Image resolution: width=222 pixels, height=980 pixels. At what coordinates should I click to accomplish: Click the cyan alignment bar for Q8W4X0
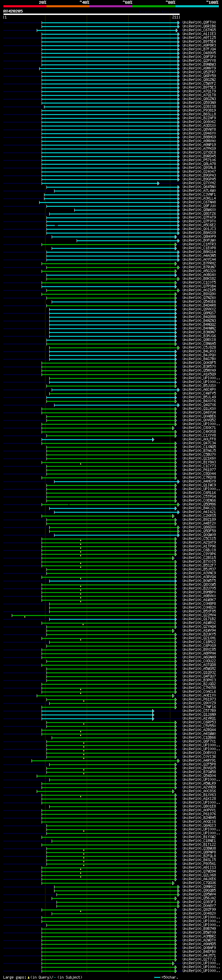pyautogui.click(x=127, y=210)
